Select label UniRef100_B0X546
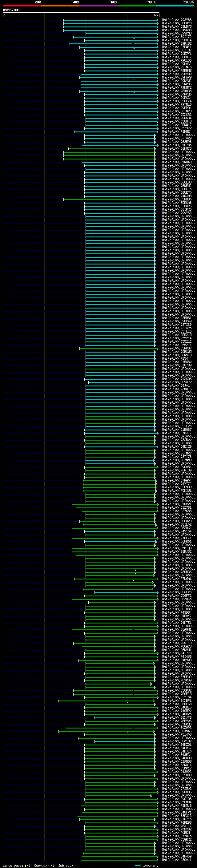Screen dimensions: 197x868 pyautogui.click(x=177, y=731)
